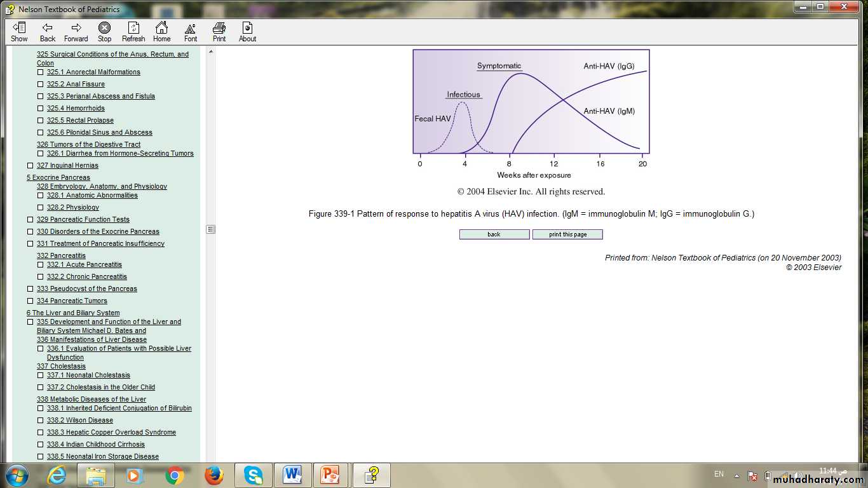This screenshot has width=868, height=488.
Task: Go to Home page icon
Action: tap(161, 31)
